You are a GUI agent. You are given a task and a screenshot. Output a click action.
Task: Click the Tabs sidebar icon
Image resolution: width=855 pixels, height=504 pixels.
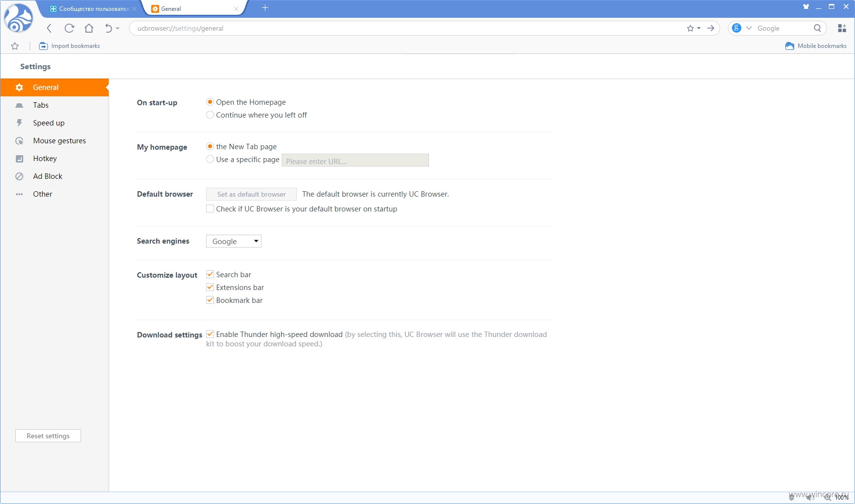tap(19, 105)
